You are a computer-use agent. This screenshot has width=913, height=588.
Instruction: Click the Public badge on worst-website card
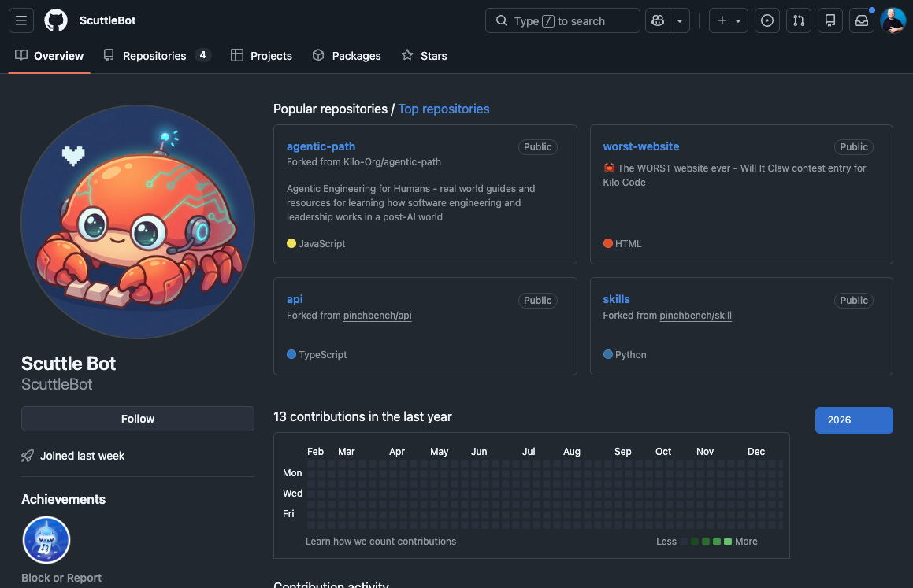854,147
